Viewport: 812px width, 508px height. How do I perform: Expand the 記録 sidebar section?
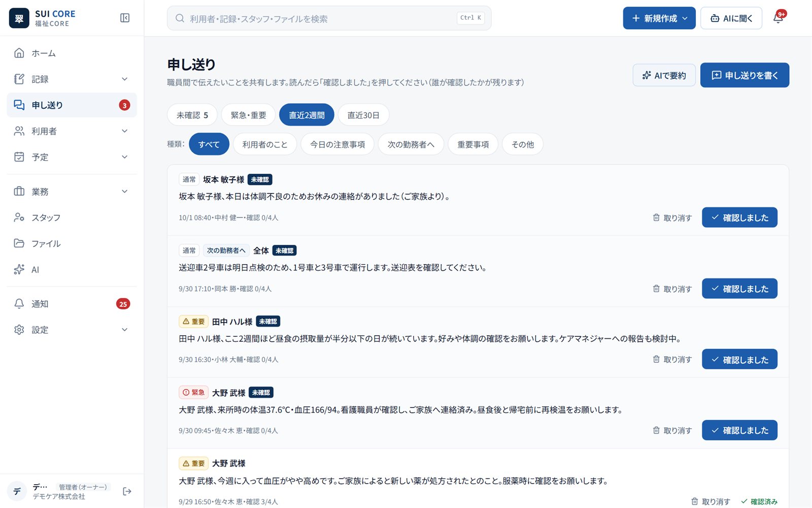[72, 79]
